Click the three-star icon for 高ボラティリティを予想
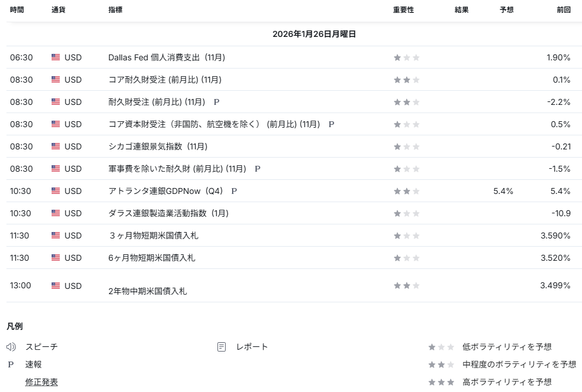This screenshot has height=392, width=582. pos(441,382)
